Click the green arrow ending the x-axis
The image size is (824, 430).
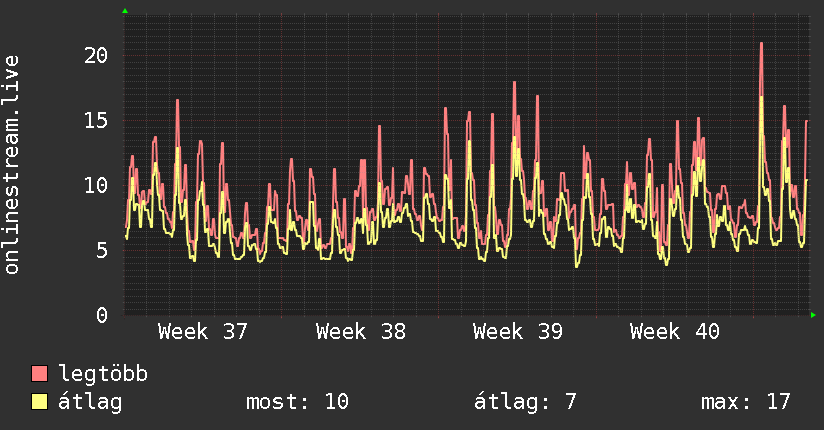pyautogui.click(x=813, y=315)
